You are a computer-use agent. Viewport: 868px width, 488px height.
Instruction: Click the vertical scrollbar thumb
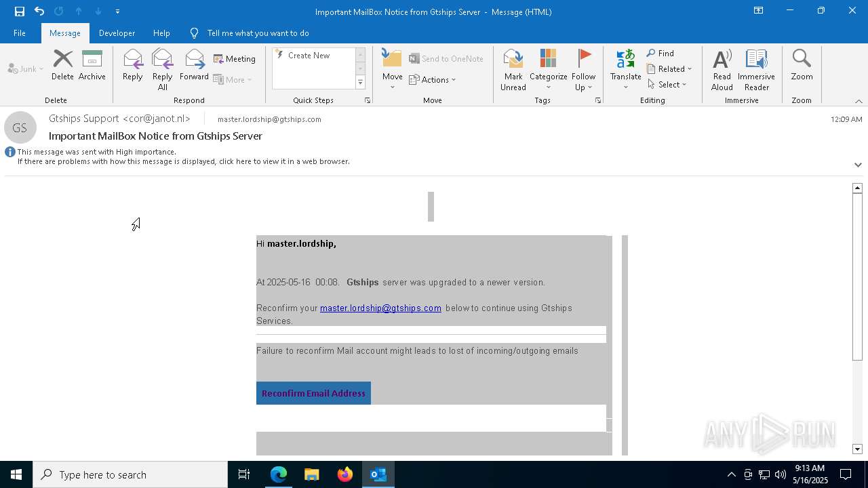[x=857, y=276]
